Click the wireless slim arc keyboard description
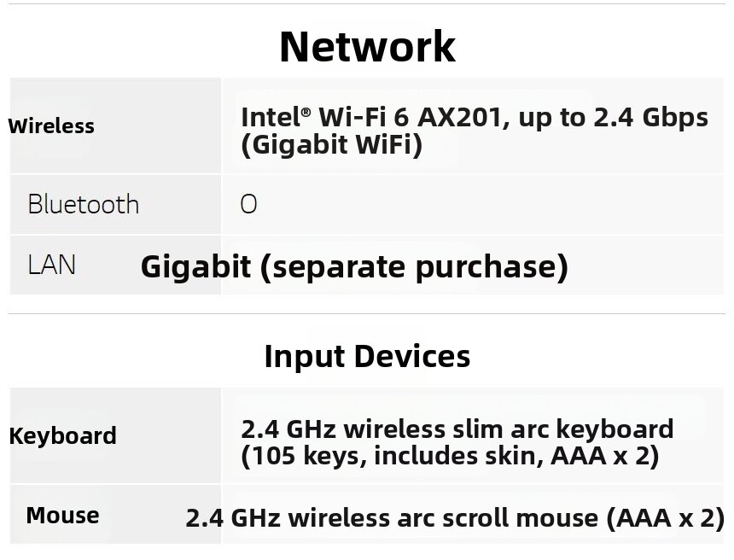This screenshot has height=560, width=734. pyautogui.click(x=457, y=429)
